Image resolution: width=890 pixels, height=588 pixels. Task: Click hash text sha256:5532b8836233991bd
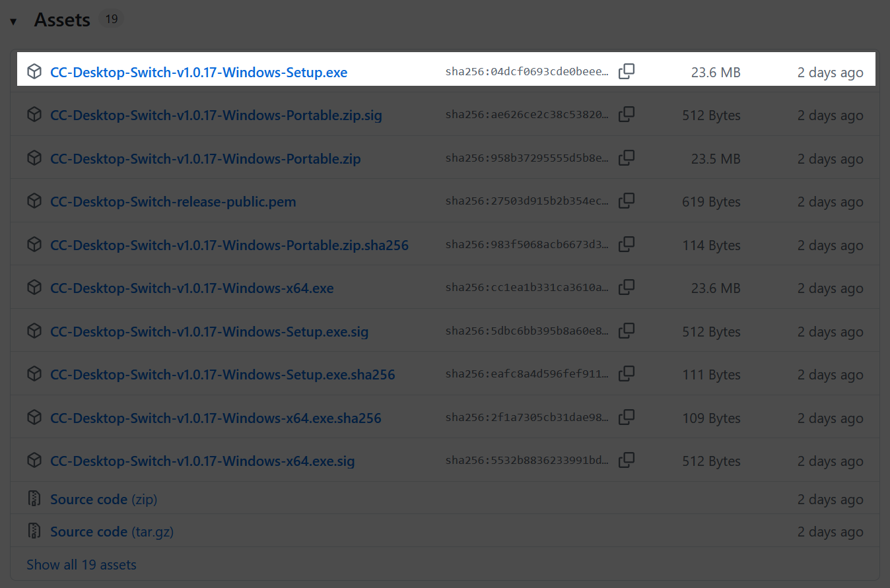pyautogui.click(x=527, y=461)
